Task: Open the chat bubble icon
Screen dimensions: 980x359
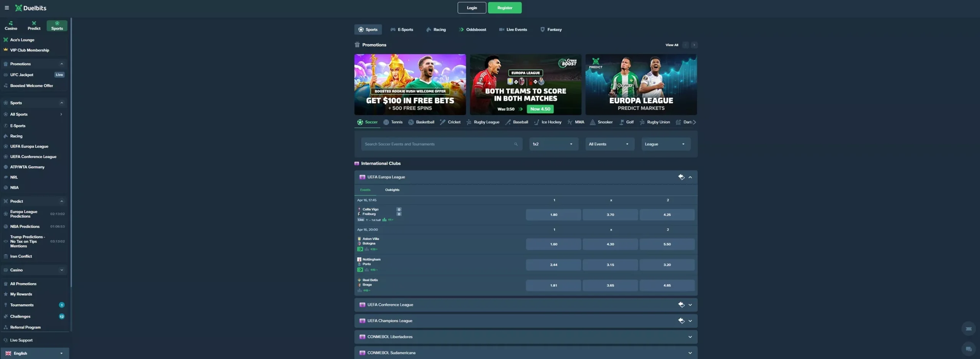Action: click(969, 349)
